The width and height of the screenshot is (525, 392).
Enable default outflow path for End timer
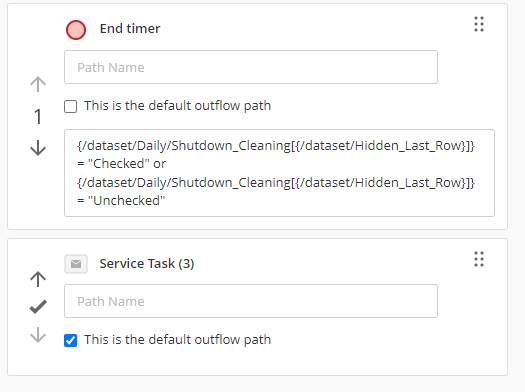[70, 106]
